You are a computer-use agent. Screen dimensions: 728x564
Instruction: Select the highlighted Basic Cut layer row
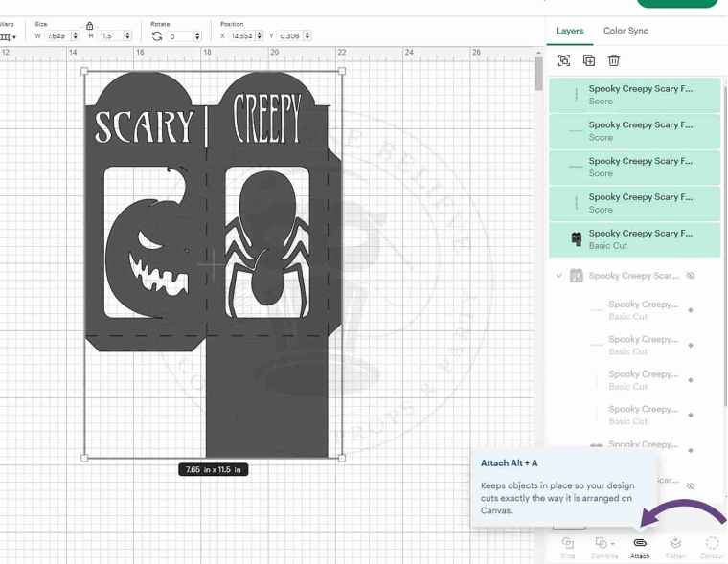pos(635,239)
